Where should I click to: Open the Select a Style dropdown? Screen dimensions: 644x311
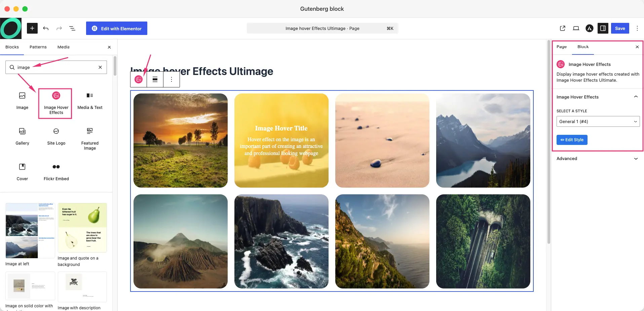point(598,121)
